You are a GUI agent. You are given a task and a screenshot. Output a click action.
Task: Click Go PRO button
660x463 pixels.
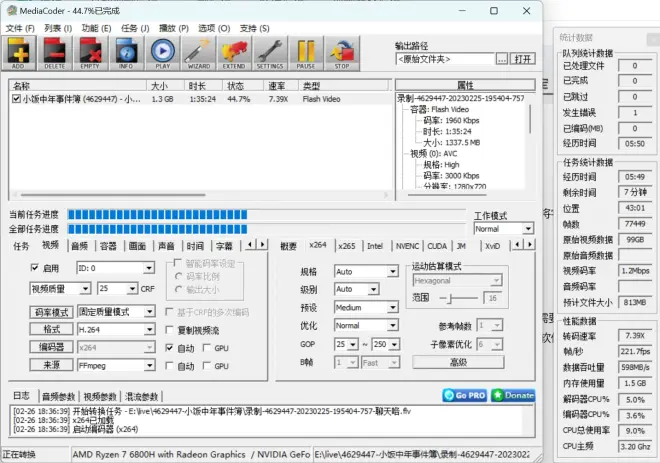coord(464,395)
